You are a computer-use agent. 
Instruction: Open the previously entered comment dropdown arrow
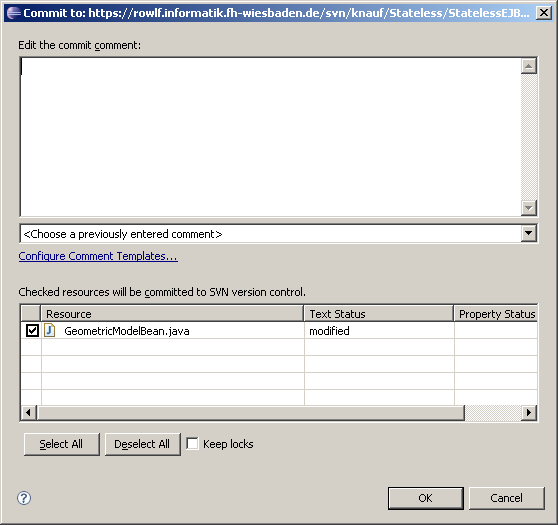click(x=529, y=233)
